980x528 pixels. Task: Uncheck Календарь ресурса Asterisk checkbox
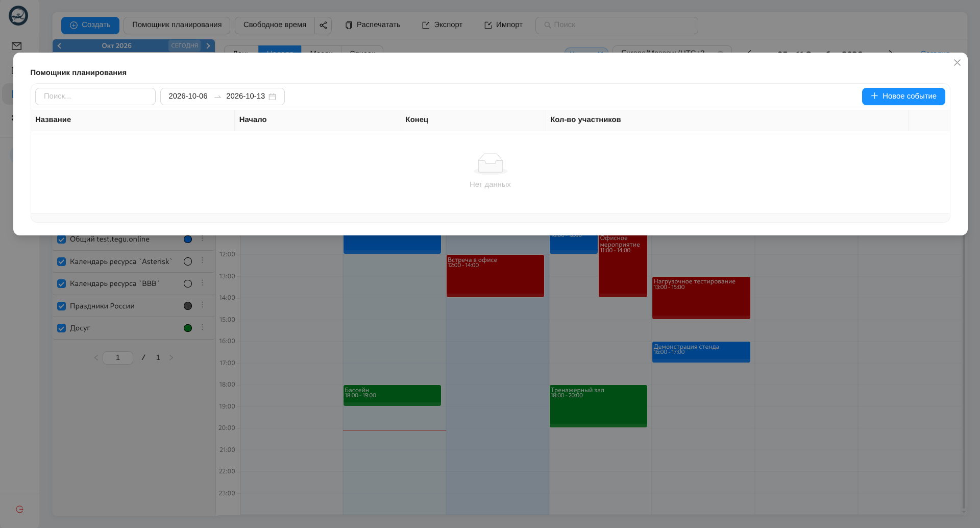tap(62, 261)
